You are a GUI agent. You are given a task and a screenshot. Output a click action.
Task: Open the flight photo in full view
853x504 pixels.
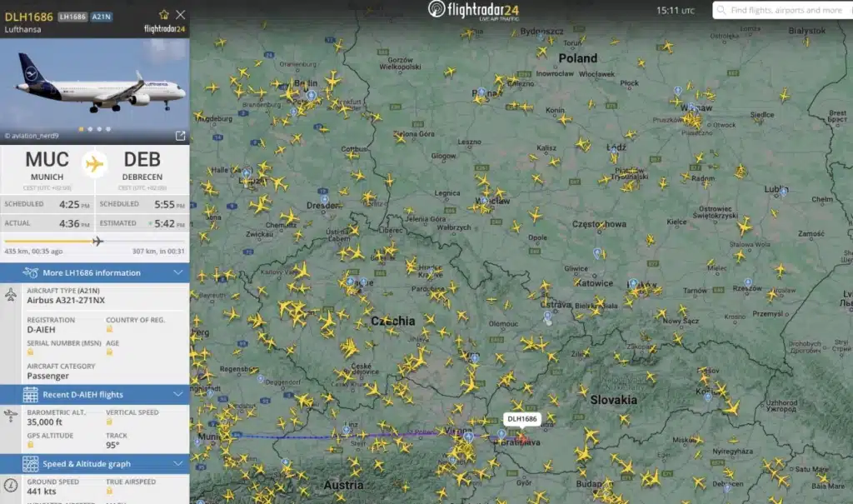[182, 135]
